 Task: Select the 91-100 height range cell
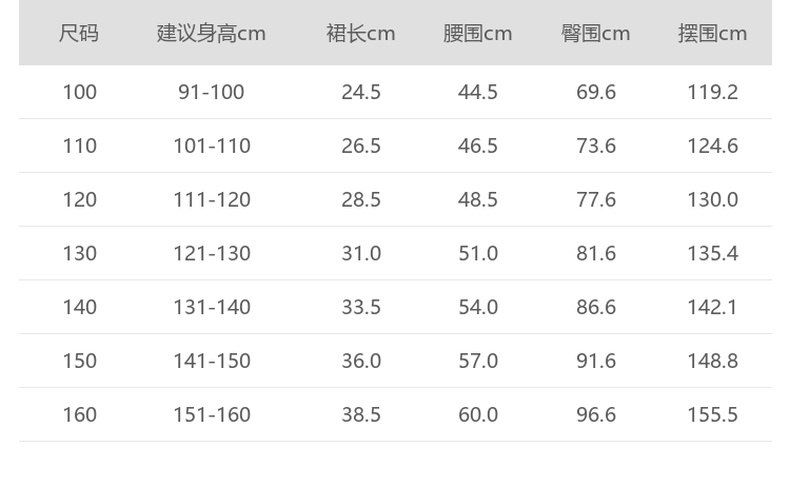[211, 92]
